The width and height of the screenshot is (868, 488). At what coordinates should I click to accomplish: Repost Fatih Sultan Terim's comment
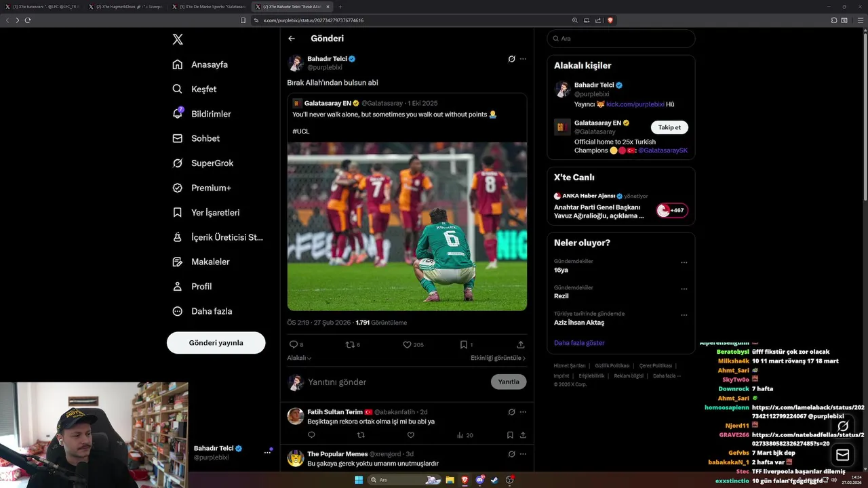(x=361, y=435)
